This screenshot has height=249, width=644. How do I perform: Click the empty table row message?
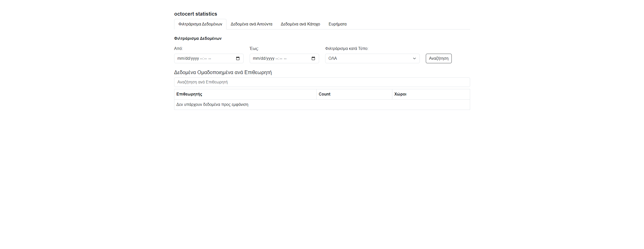[212, 105]
